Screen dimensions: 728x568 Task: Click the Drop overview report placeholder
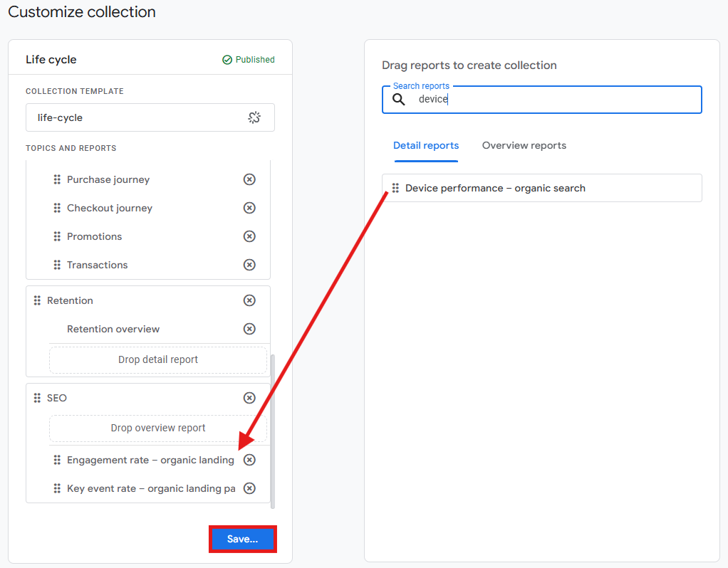click(x=158, y=428)
